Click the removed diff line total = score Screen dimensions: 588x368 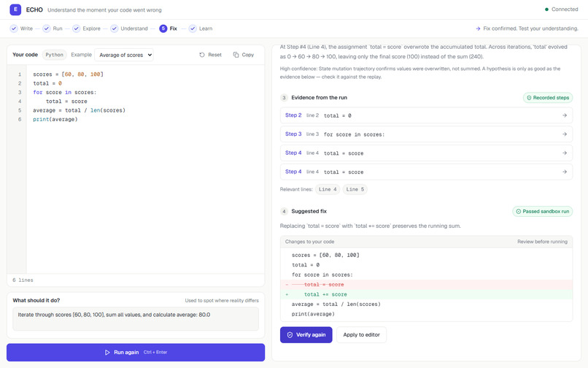426,285
